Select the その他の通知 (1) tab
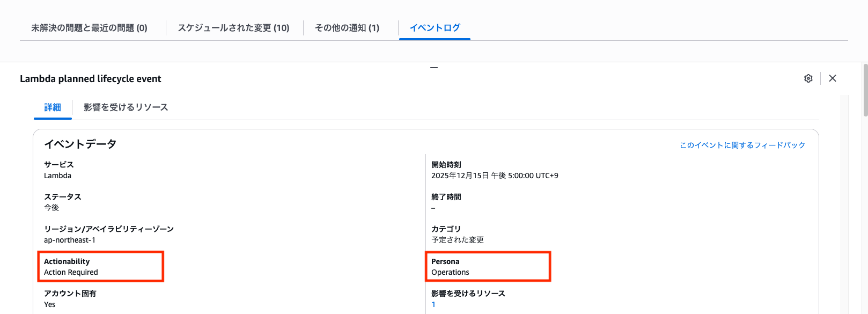 pyautogui.click(x=347, y=28)
